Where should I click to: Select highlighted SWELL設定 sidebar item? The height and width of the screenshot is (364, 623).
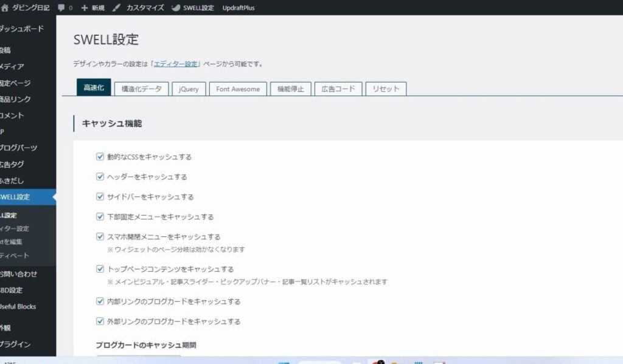pyautogui.click(x=27, y=197)
